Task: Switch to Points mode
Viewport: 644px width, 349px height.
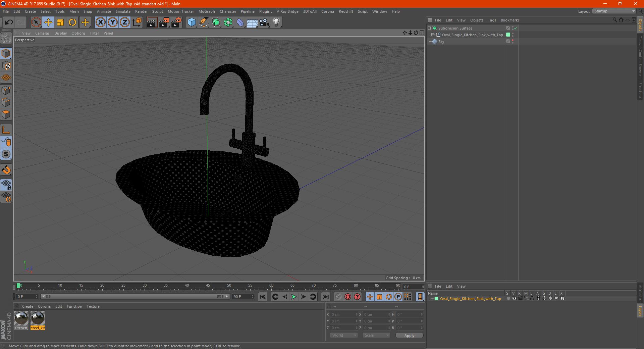Action: click(x=6, y=90)
